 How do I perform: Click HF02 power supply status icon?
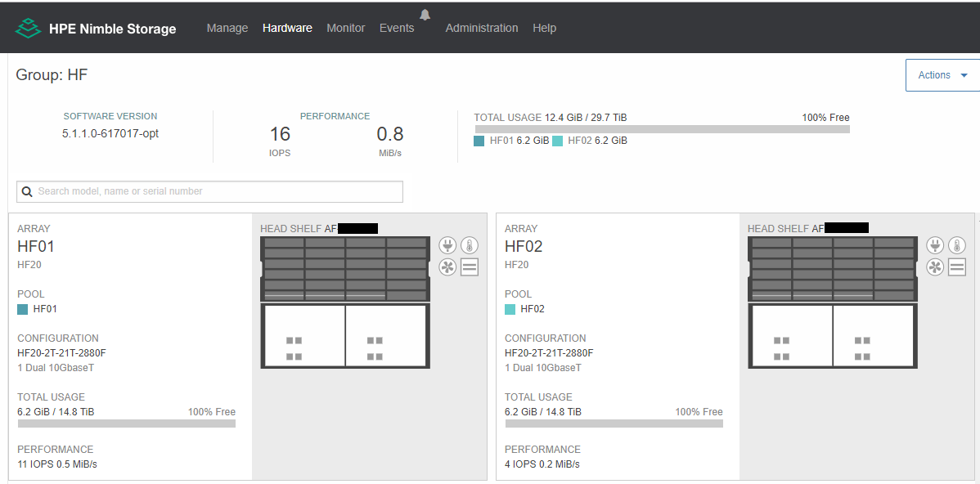coord(935,245)
